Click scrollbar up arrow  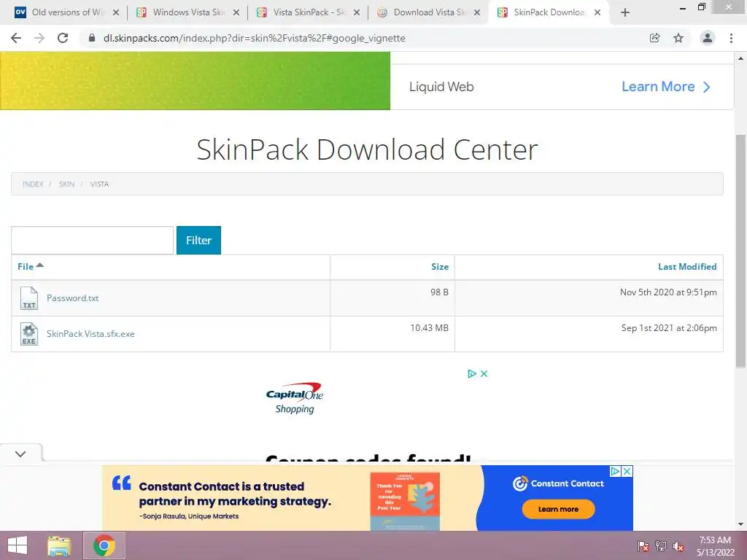coord(741,58)
